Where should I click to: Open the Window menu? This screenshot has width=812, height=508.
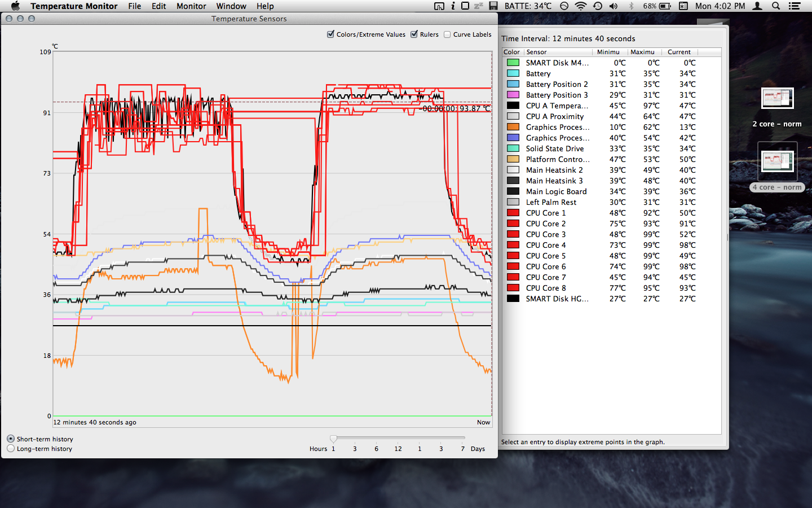(231, 6)
